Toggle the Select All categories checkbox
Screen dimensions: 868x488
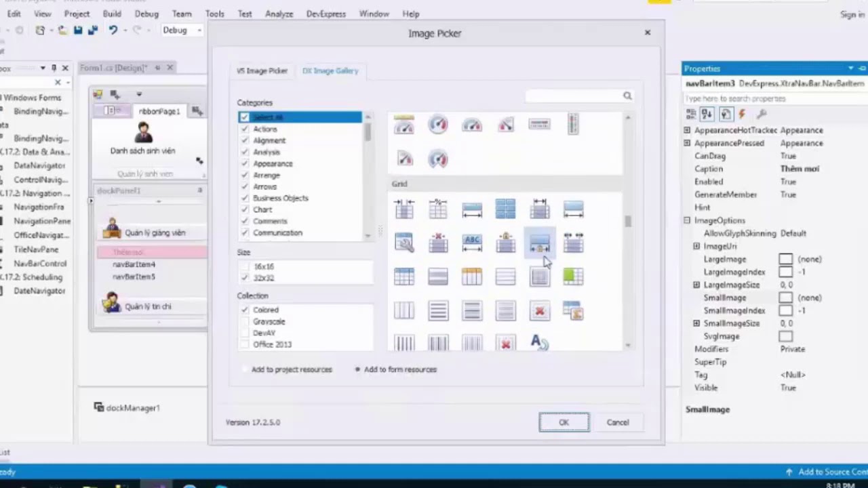pyautogui.click(x=244, y=117)
